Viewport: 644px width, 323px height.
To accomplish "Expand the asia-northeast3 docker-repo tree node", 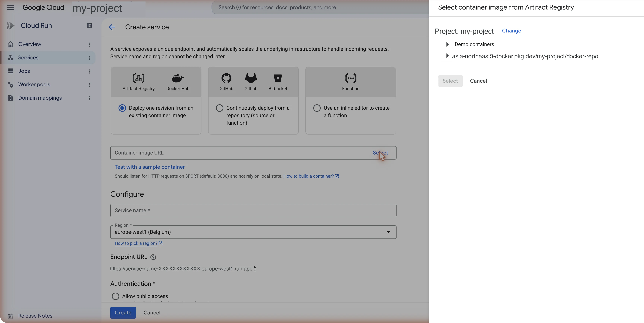I will coord(447,56).
